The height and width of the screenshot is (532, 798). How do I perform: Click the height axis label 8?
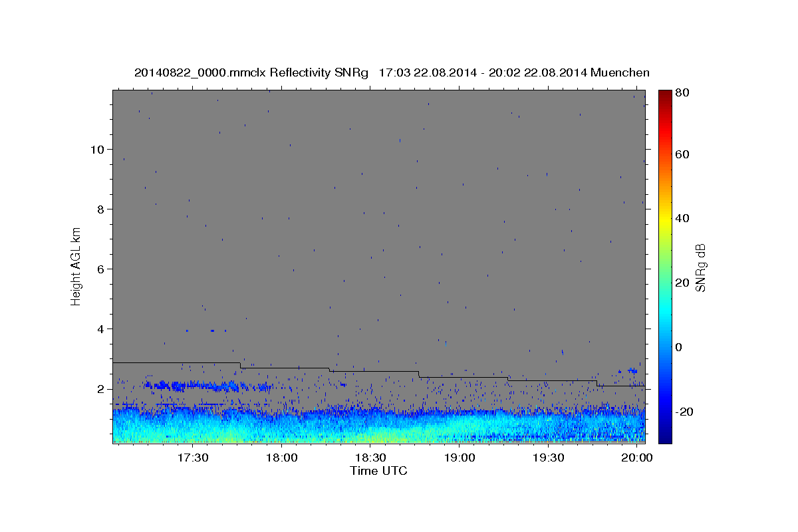(101, 209)
